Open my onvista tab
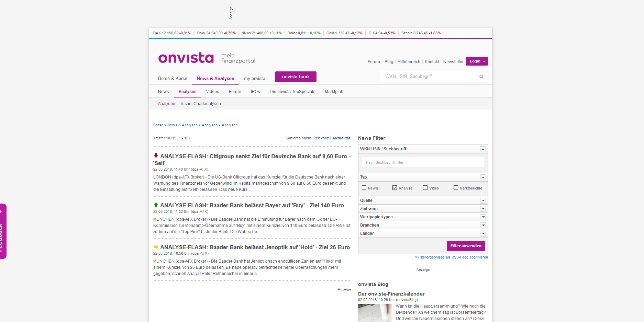 255,79
